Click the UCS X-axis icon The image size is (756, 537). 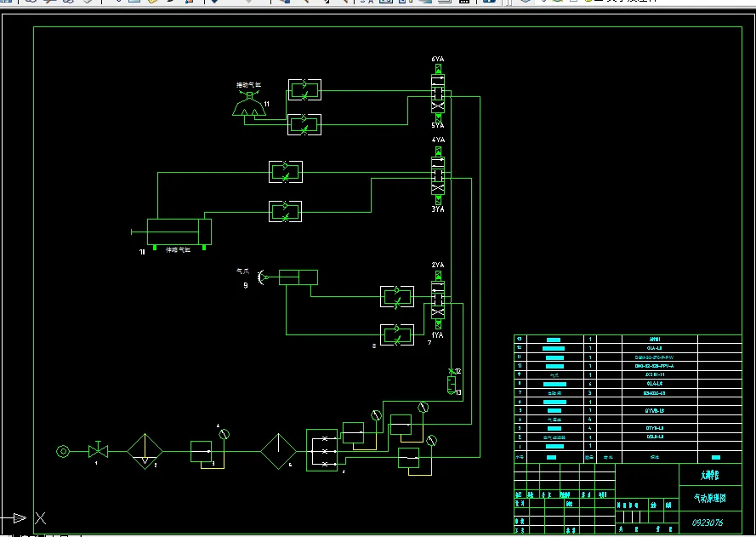point(41,518)
